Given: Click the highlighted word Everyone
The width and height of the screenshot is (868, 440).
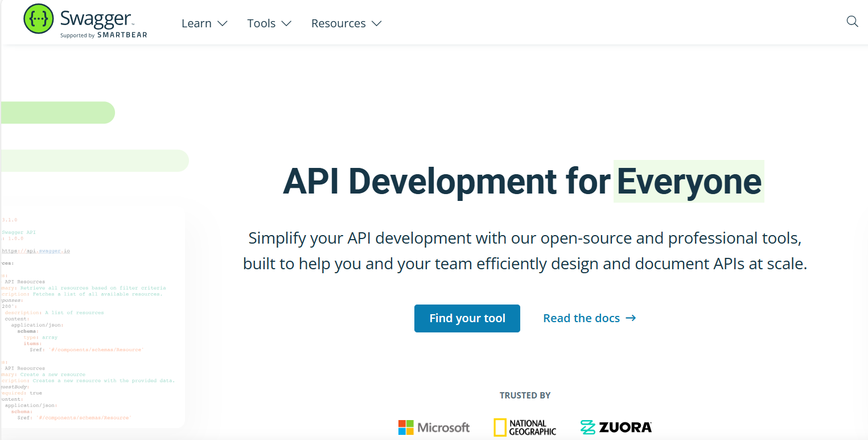Looking at the screenshot, I should pyautogui.click(x=689, y=181).
